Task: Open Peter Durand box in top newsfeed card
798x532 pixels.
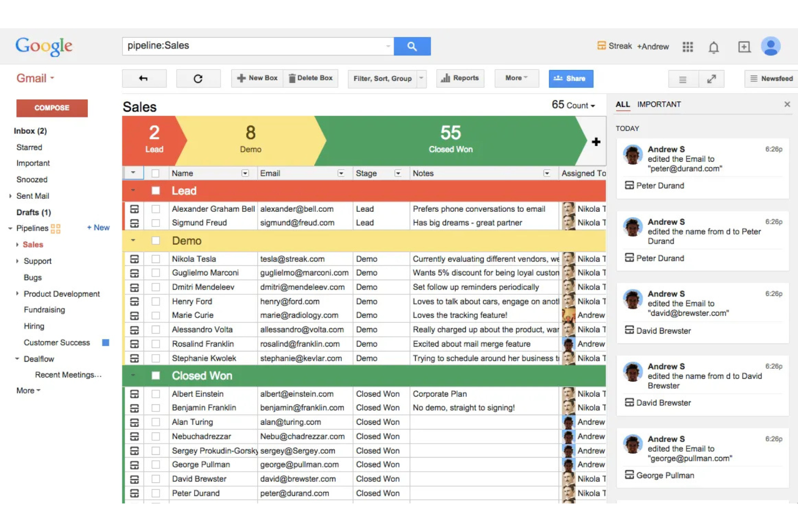Action: [x=655, y=185]
